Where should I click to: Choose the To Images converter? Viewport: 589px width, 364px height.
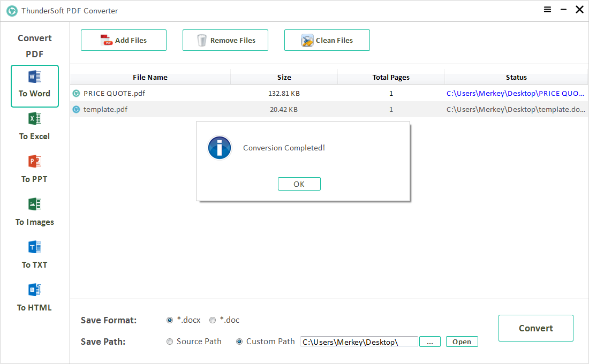click(35, 213)
